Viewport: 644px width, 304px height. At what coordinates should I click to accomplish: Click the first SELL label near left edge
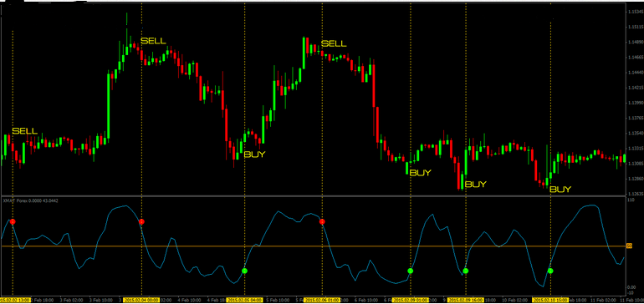(25, 131)
